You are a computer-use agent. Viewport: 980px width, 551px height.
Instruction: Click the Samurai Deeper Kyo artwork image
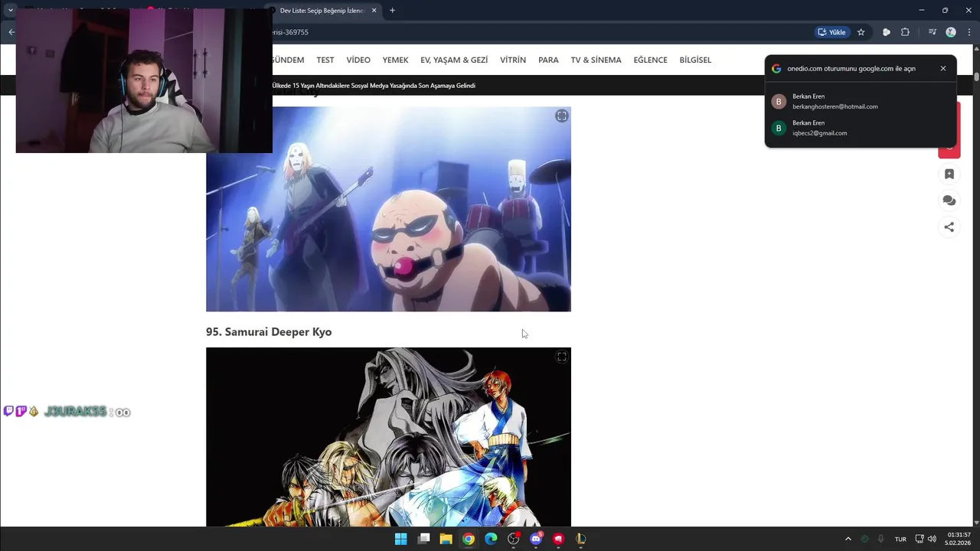388,437
